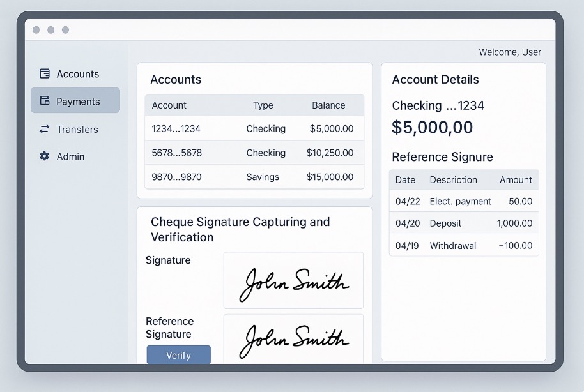
Task: Click the Amount column header in transactions
Action: [x=516, y=180]
